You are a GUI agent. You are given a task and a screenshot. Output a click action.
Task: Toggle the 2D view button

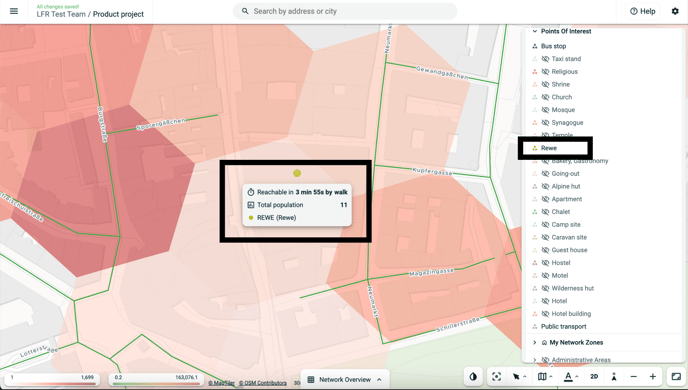pos(594,377)
